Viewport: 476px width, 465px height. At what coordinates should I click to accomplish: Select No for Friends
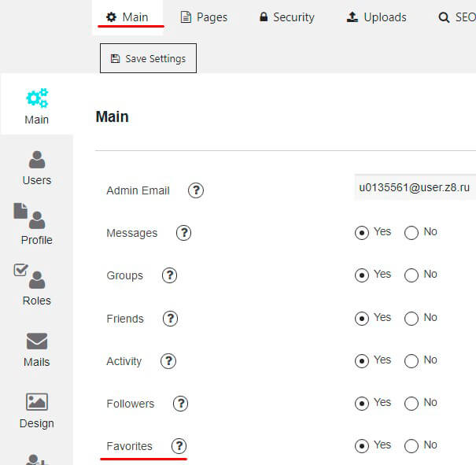(x=411, y=319)
